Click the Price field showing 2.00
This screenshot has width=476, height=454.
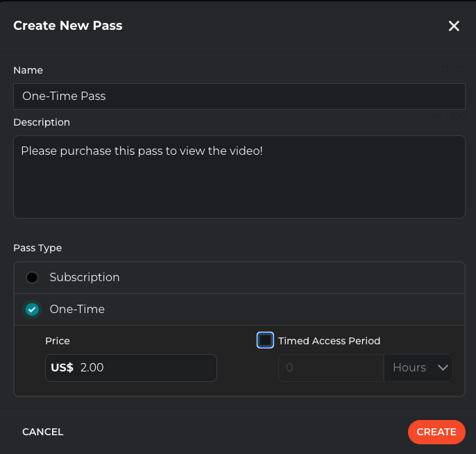(x=146, y=368)
